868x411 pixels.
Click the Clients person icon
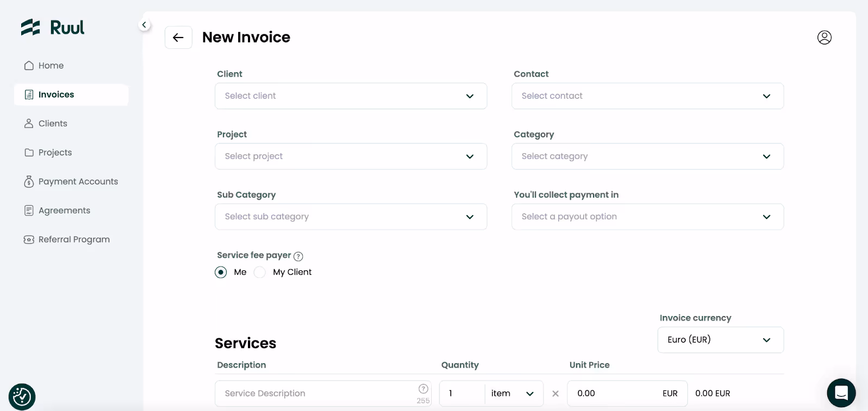(x=29, y=124)
